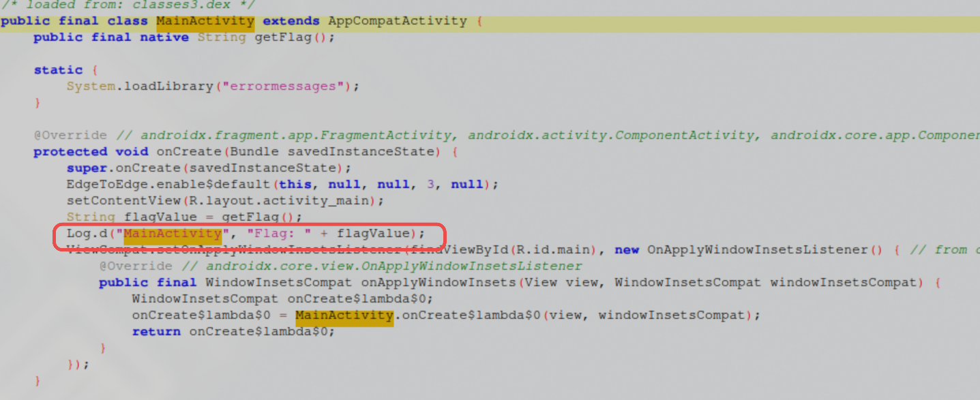Click the AppCompatActivity superclass name

point(398,21)
